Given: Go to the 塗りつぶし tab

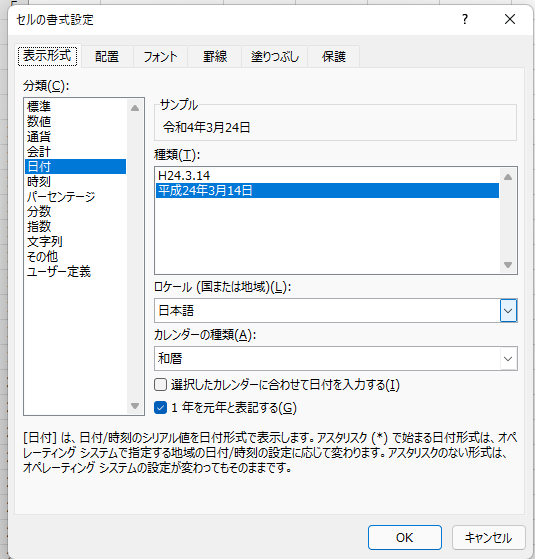Looking at the screenshot, I should 274,56.
